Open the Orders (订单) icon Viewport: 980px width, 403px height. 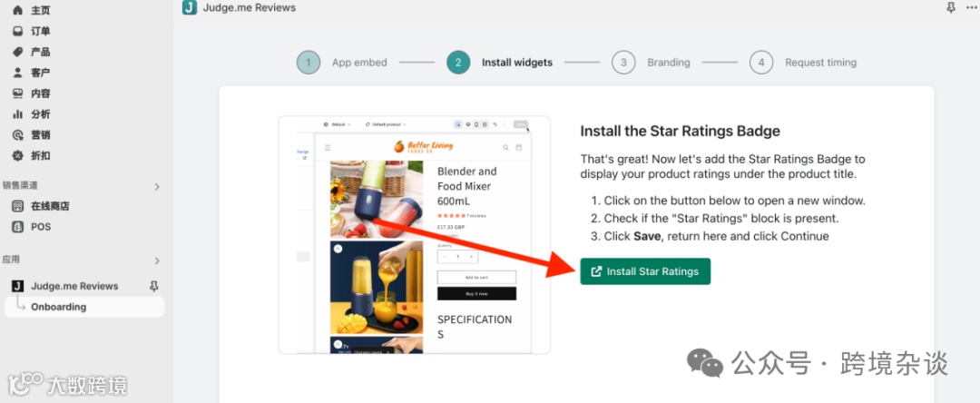[x=18, y=31]
